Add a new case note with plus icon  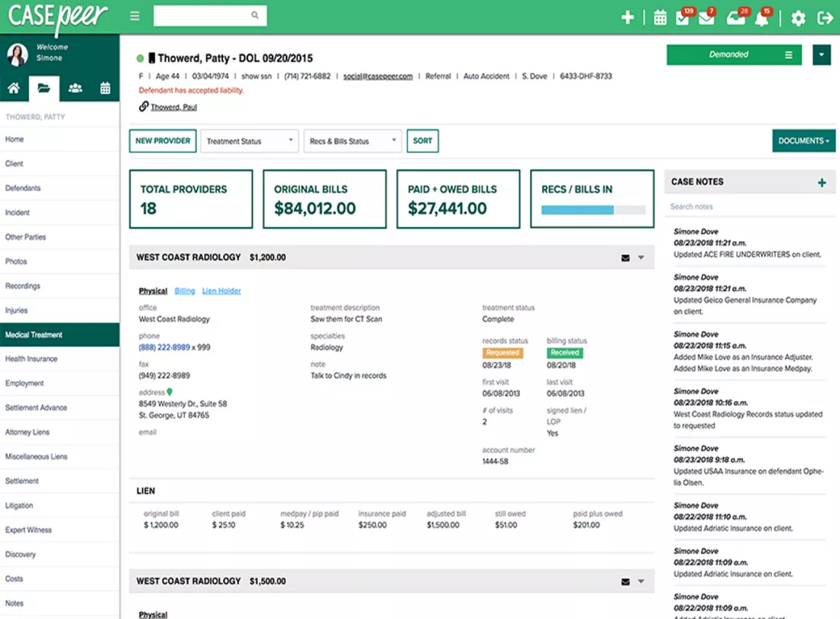click(822, 183)
